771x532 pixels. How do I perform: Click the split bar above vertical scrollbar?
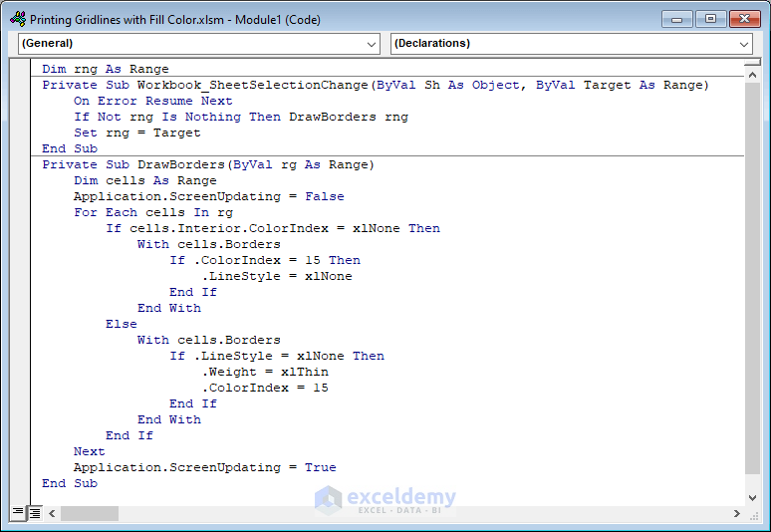click(x=752, y=63)
